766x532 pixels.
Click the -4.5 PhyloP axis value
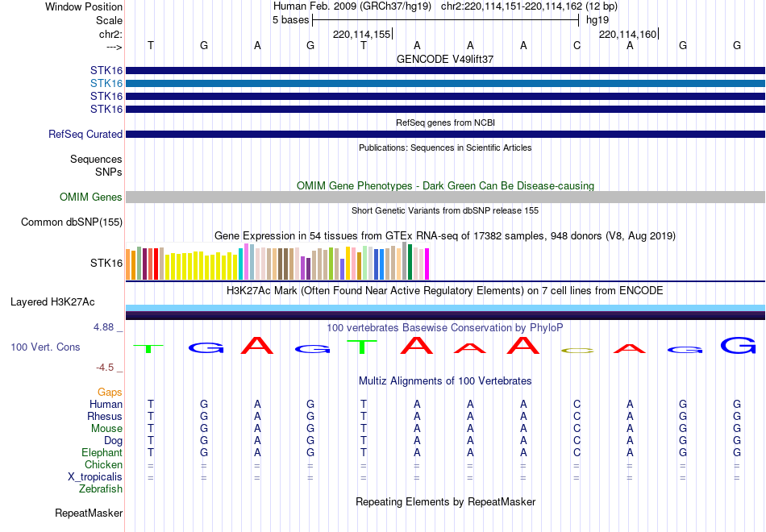tap(105, 368)
